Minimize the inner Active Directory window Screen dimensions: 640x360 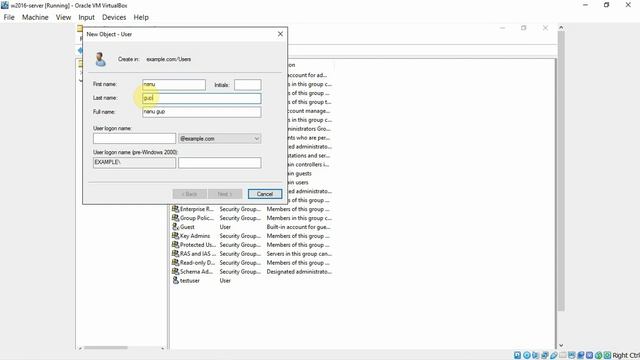[502, 28]
